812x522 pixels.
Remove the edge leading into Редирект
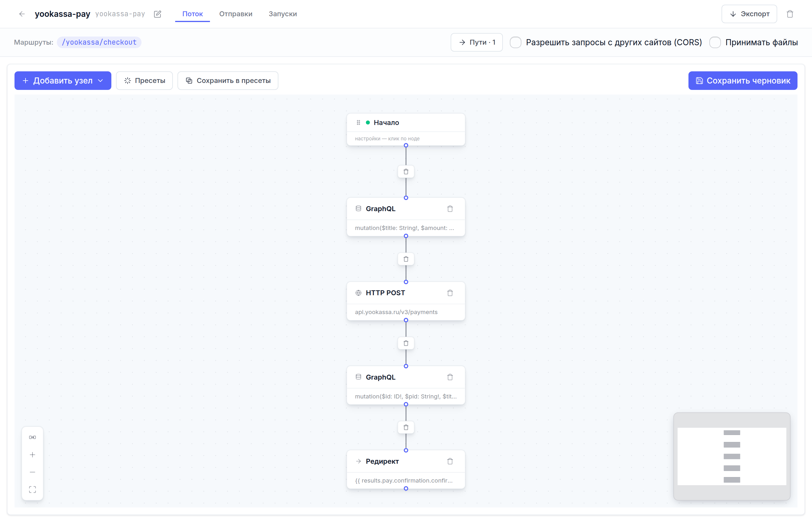(x=406, y=427)
